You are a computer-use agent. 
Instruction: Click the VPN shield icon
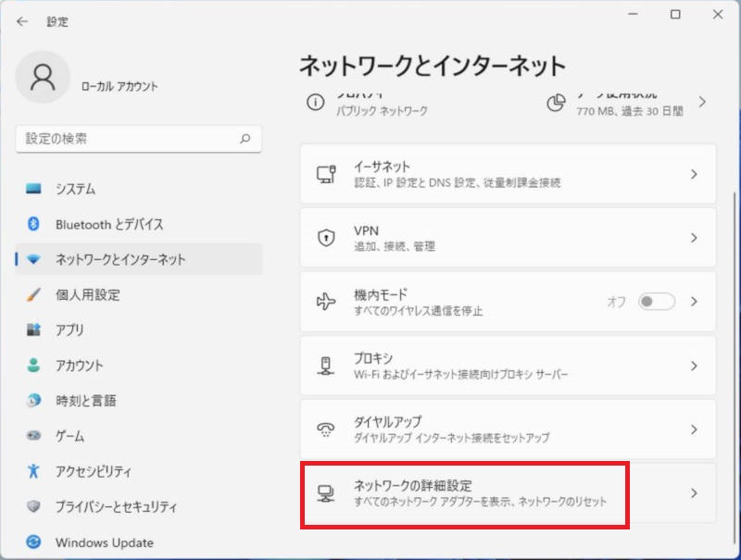(x=326, y=238)
